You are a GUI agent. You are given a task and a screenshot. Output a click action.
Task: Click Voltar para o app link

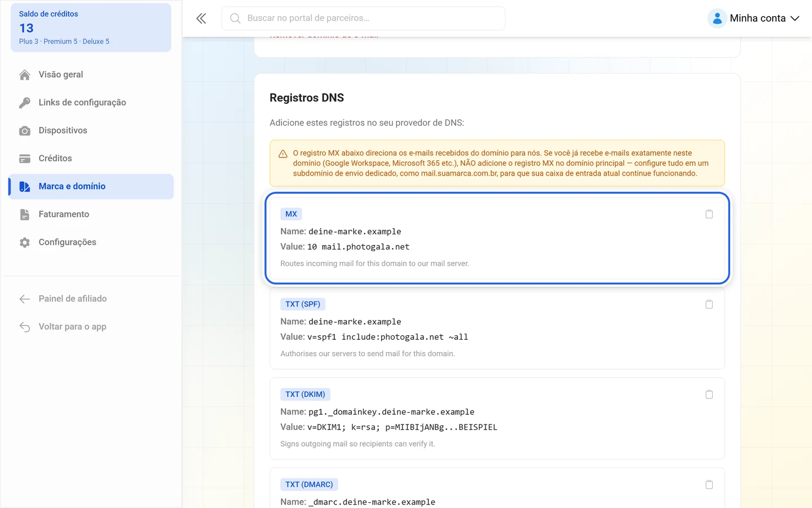tap(91, 327)
